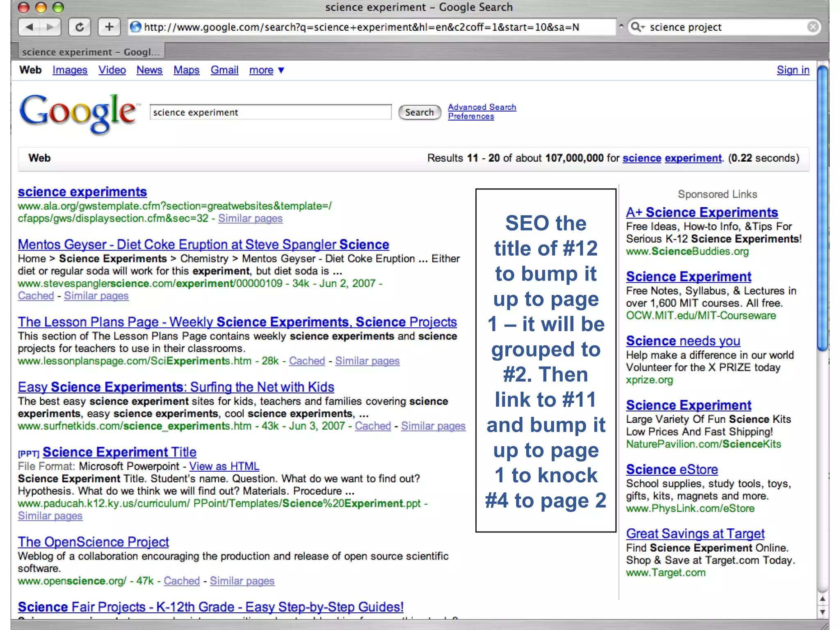Open the News tab link
The width and height of the screenshot is (840, 630).
coord(149,70)
